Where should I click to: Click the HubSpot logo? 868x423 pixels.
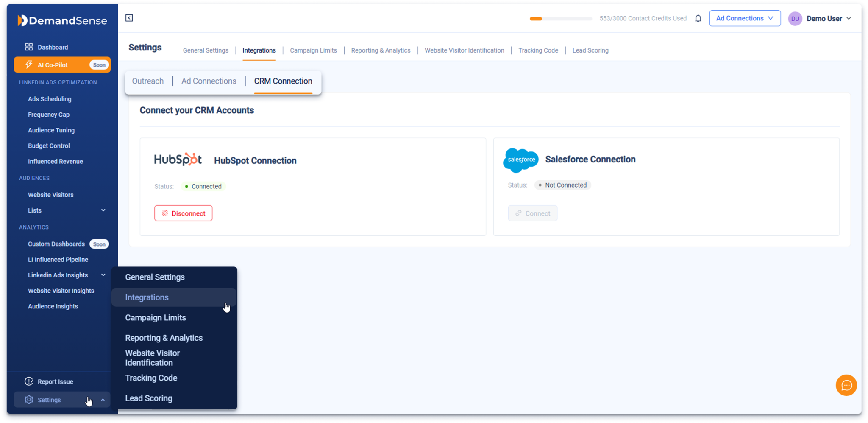(x=178, y=159)
